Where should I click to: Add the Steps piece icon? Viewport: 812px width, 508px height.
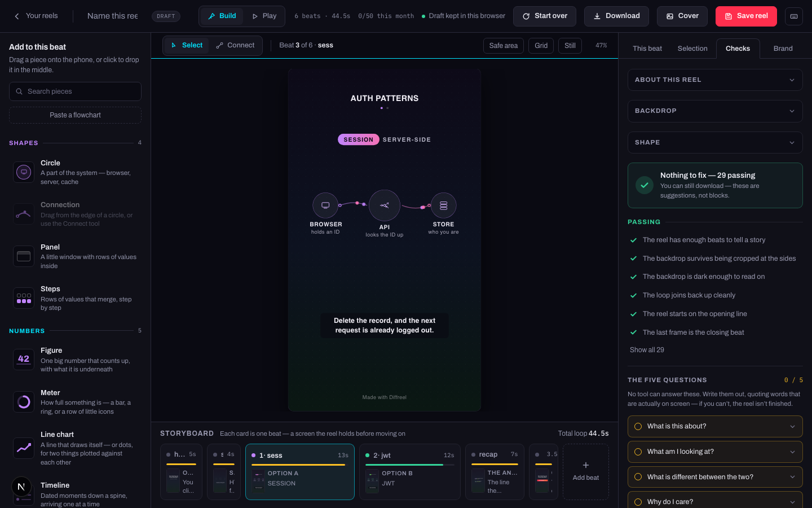[24, 298]
